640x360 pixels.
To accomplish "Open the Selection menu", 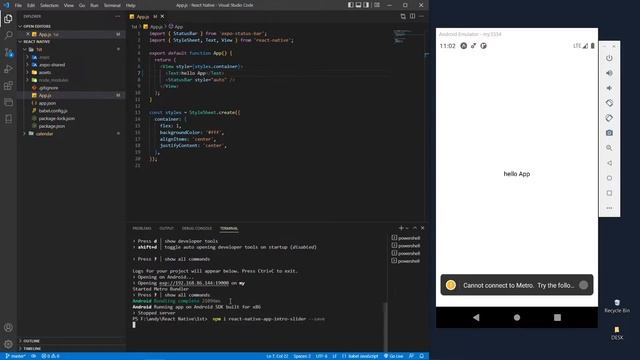I will pyautogui.click(x=49, y=5).
